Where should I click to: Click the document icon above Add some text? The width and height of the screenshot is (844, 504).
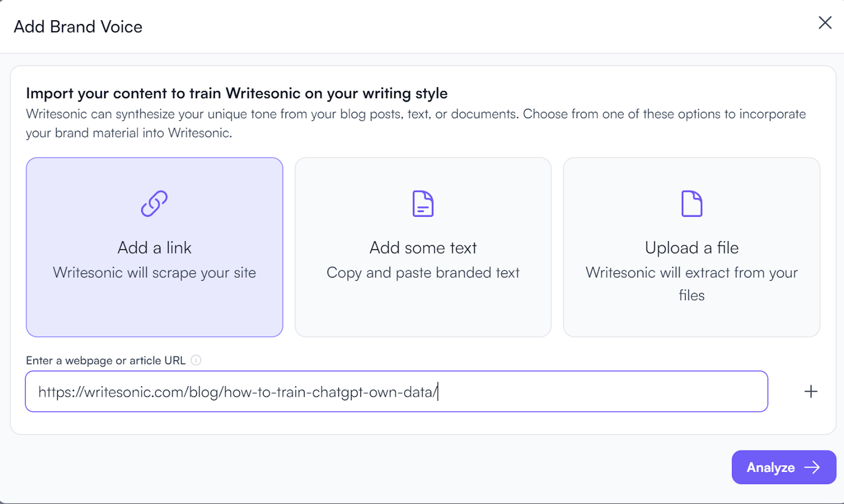click(422, 204)
